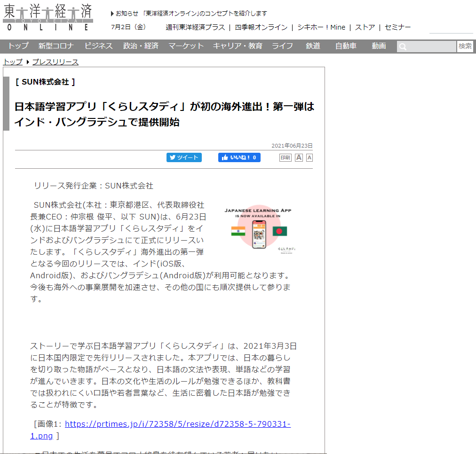Visit シキホー！Mine link
476x454 pixels.
point(321,27)
